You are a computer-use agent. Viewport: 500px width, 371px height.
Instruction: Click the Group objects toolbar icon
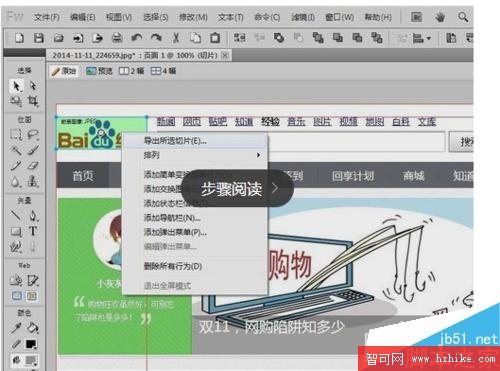(x=239, y=38)
